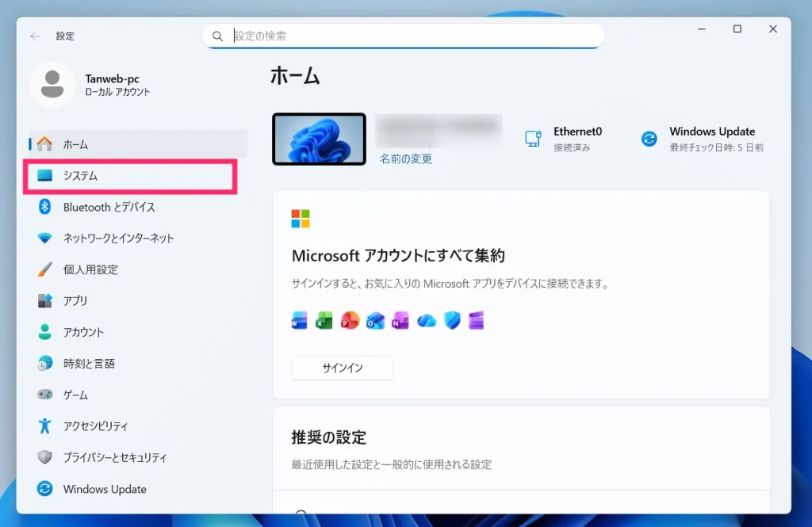Click the Tanweb-pc account name
This screenshot has width=812, height=527.
pyautogui.click(x=113, y=78)
